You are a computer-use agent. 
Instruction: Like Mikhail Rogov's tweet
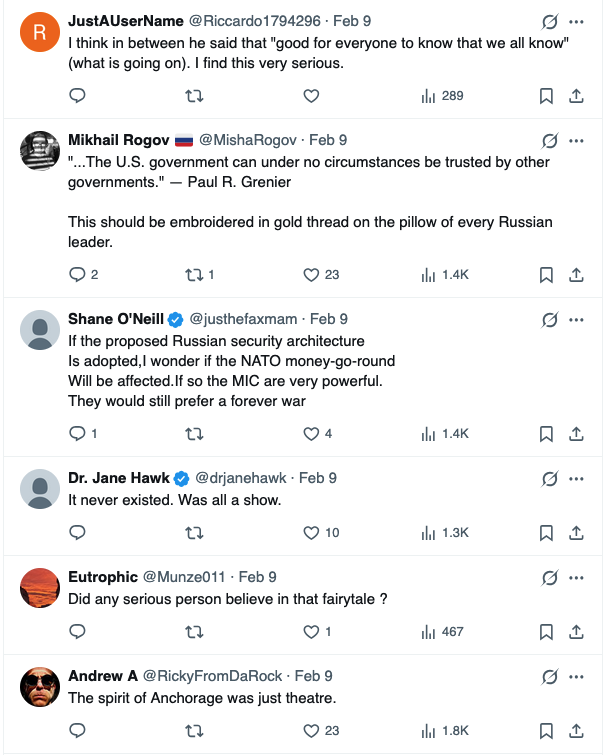click(310, 274)
